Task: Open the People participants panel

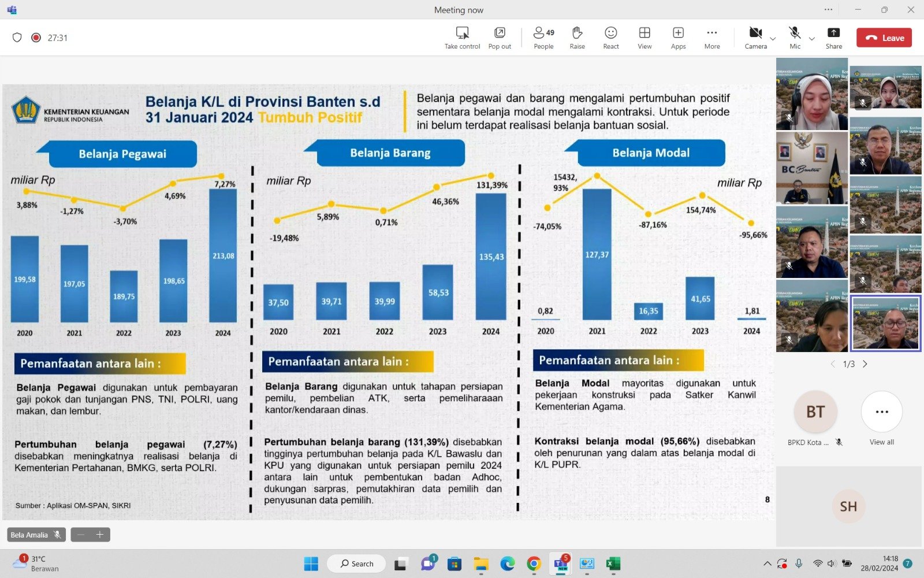Action: click(543, 38)
